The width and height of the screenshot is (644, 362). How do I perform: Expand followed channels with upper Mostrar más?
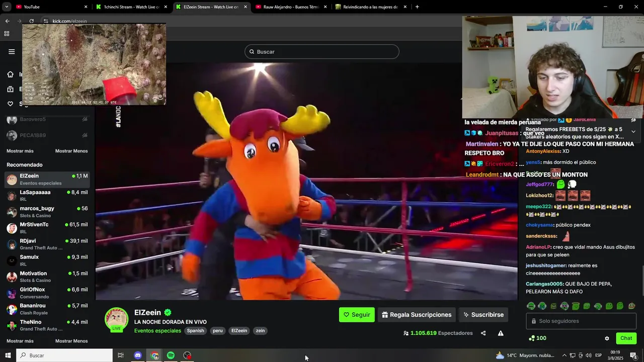point(20,151)
